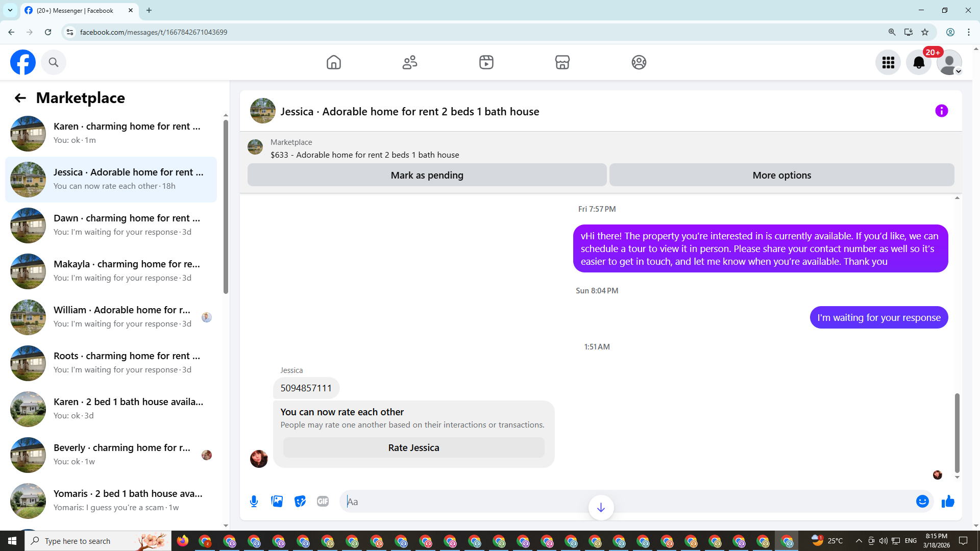
Task: Click the Rate Jessica button
Action: [413, 447]
